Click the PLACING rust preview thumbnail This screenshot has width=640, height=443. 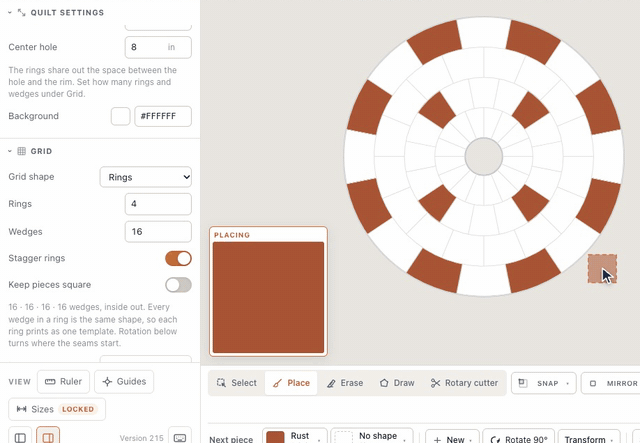[x=268, y=297]
